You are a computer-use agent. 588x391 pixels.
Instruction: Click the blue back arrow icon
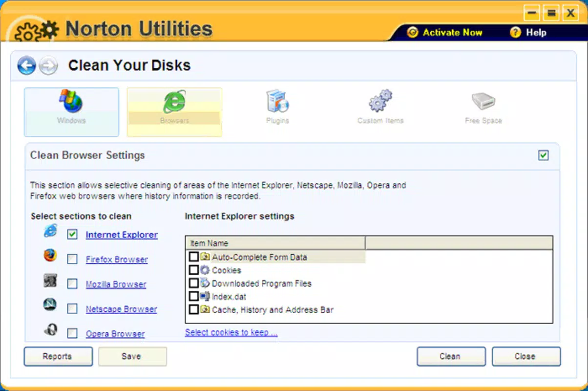click(x=27, y=65)
